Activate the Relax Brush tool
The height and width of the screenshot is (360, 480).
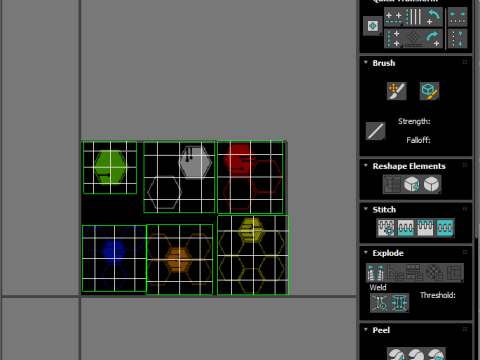[x=429, y=91]
